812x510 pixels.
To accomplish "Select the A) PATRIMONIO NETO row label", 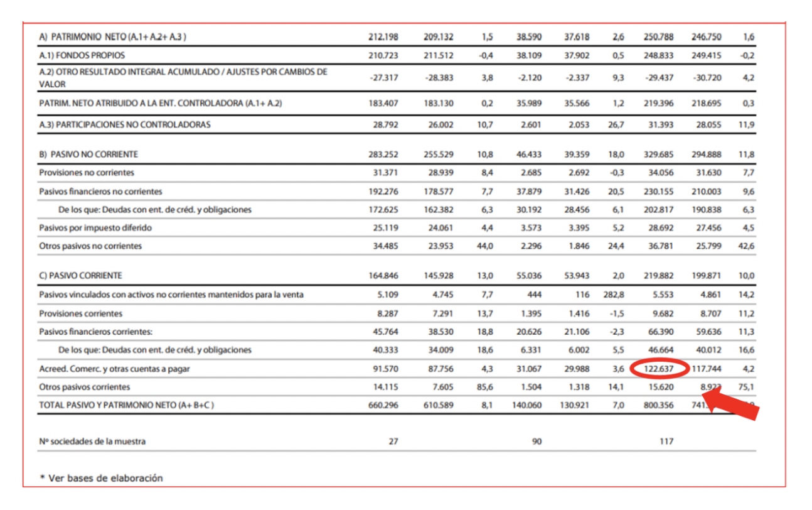I will 112,37.
